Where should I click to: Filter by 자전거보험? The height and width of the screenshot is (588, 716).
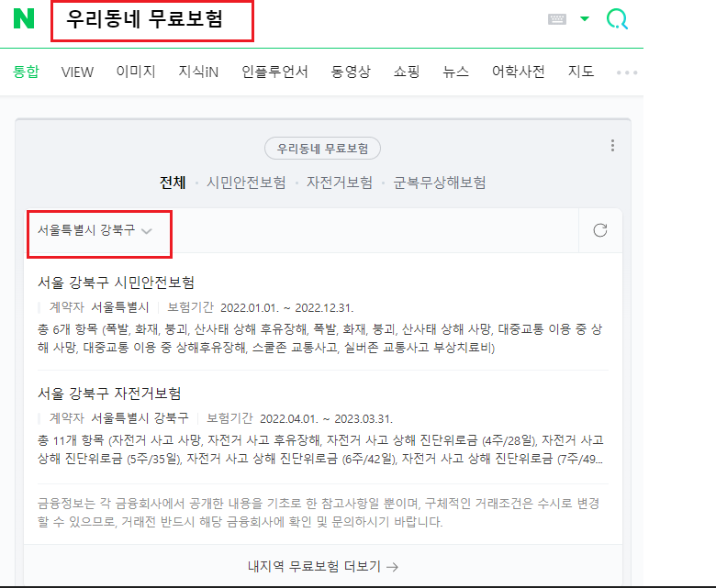(340, 183)
